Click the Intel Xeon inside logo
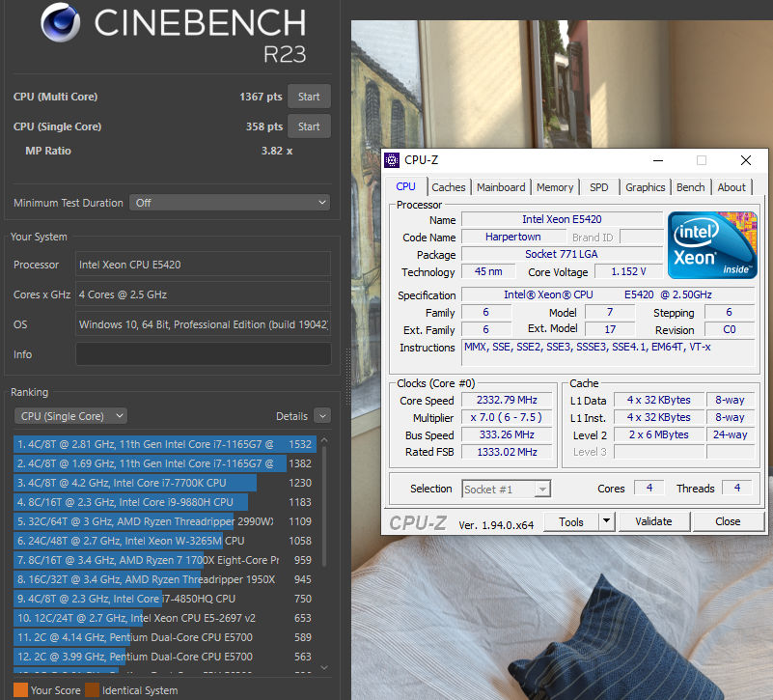This screenshot has width=773, height=700. coord(712,245)
